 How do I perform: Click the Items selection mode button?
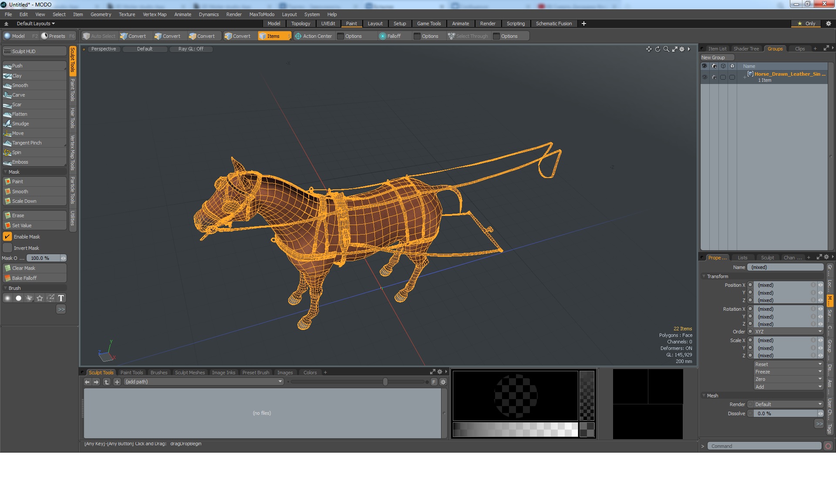274,36
